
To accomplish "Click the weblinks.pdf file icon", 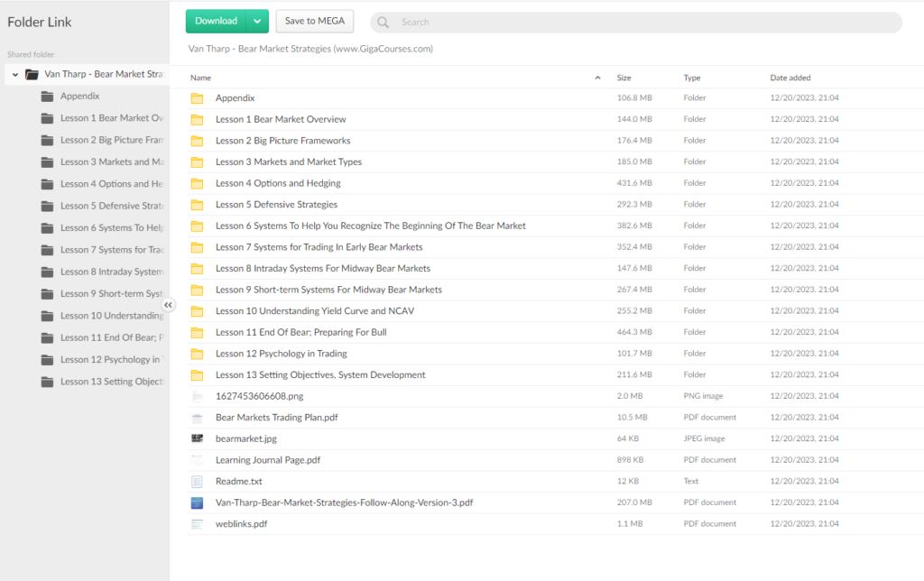I will tap(197, 524).
